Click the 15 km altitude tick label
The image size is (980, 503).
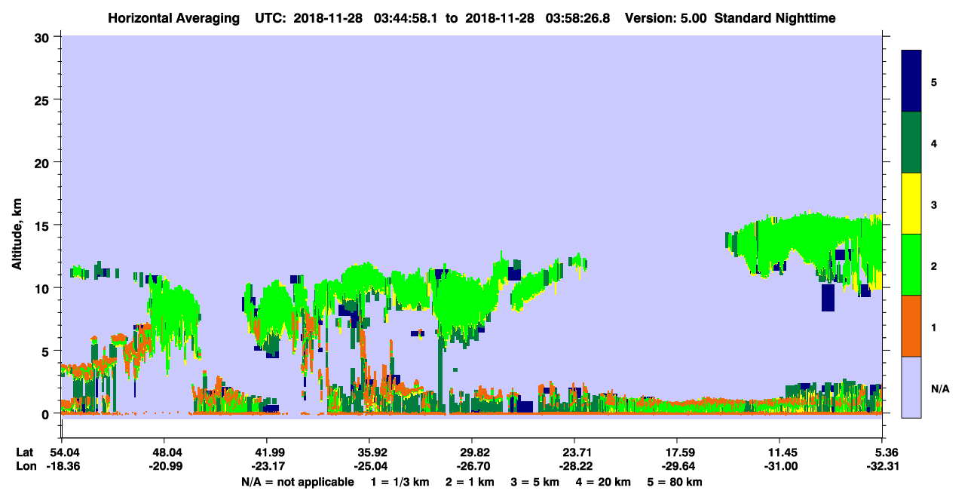click(44, 225)
